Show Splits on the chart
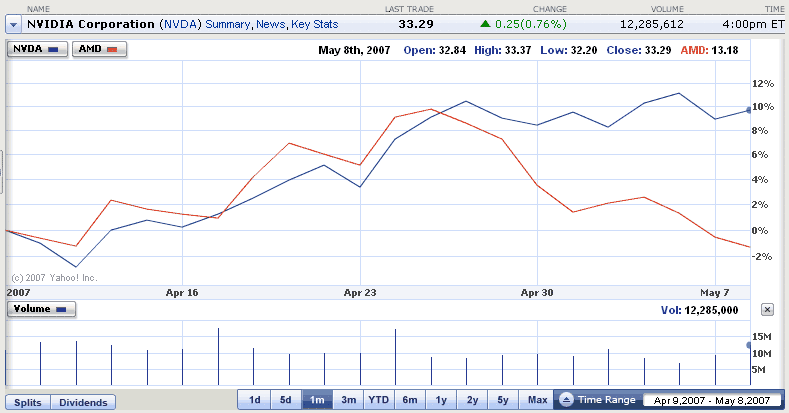Viewport: 789px width, 413px height. coord(28,402)
